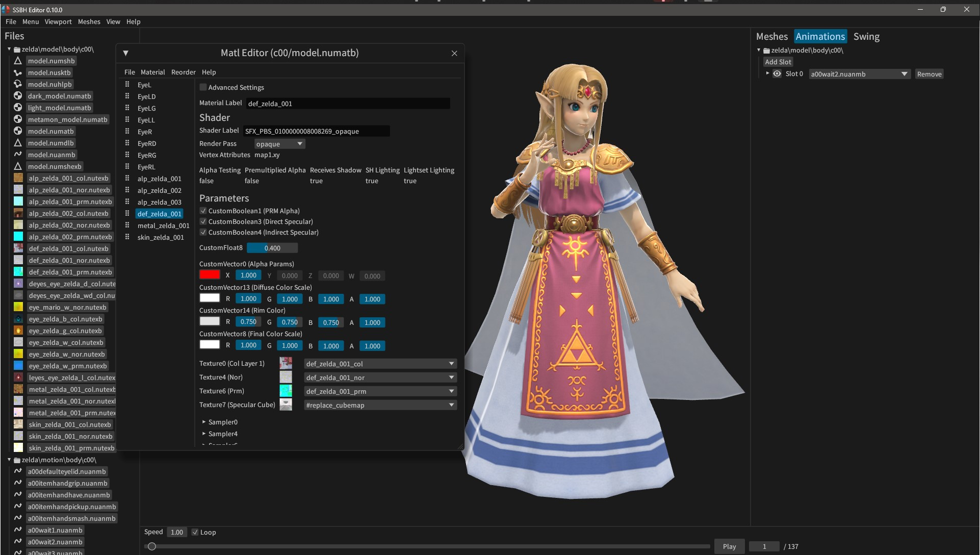Click the skeleton icon beside model.nusktb
Screen dimensions: 980x555
18,72
